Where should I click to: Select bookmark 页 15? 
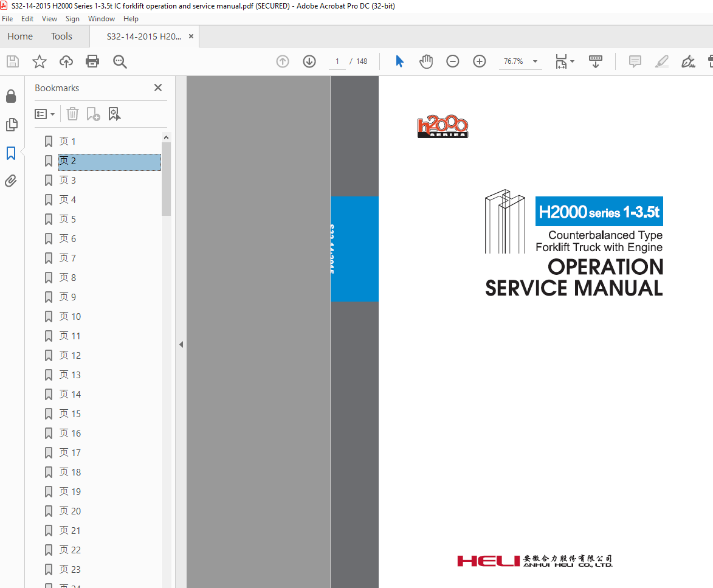pos(69,414)
